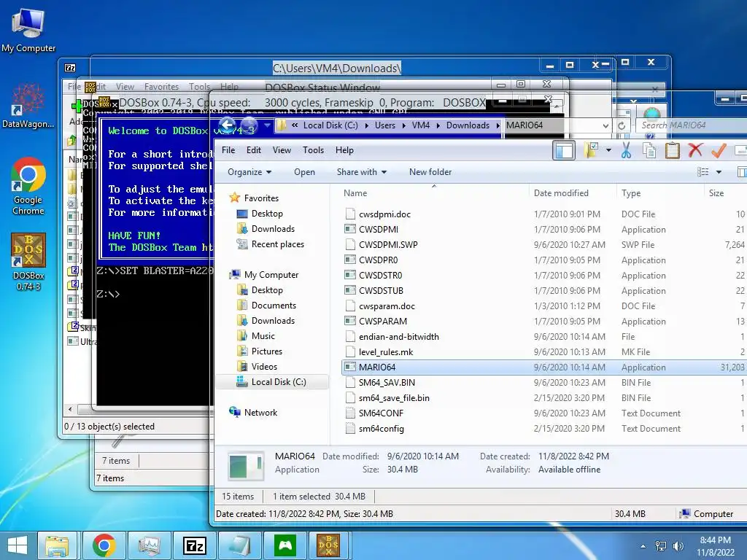
Task: Open dropdown arrow beside folder options icon
Action: [608, 150]
